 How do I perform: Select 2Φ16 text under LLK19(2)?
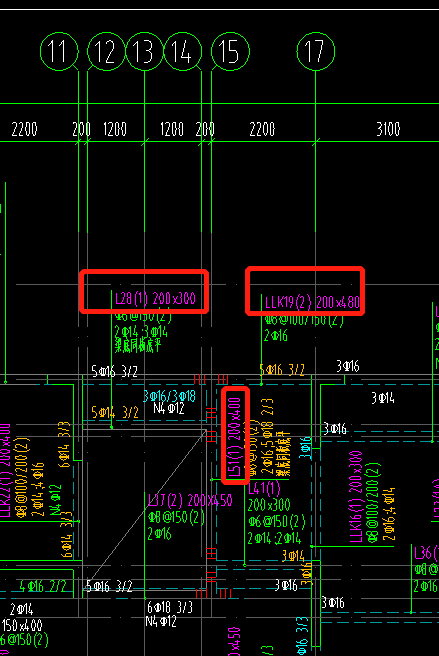[276, 335]
